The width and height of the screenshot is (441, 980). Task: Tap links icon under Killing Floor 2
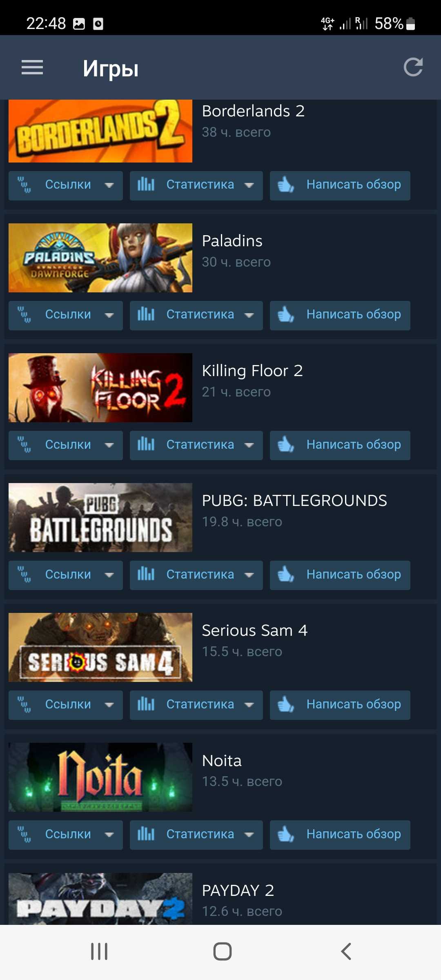pos(24,445)
